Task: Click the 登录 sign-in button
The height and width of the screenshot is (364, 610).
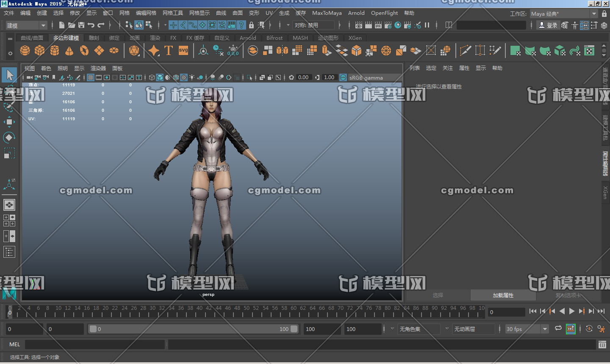Action: tap(548, 25)
